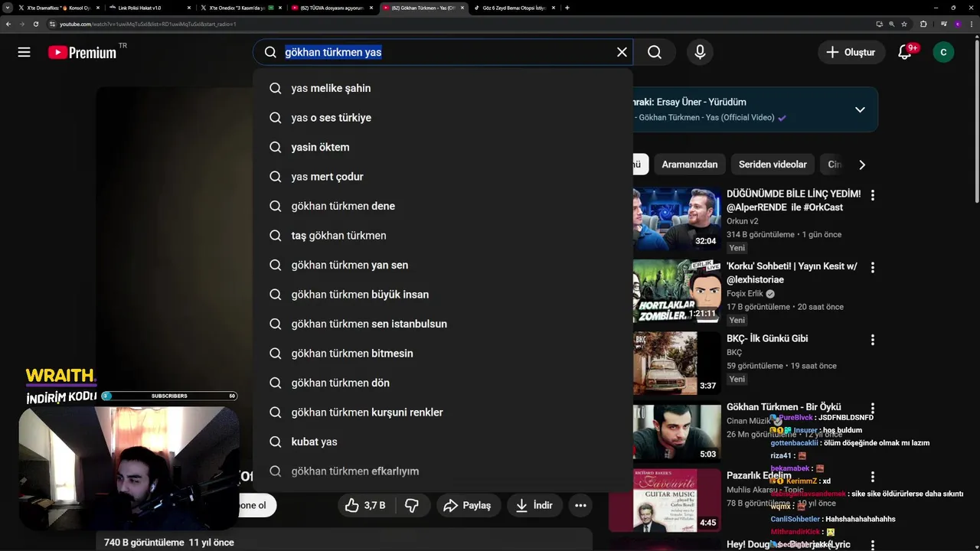Image resolution: width=980 pixels, height=551 pixels.
Task: Open the YouTube hamburger guide menu
Action: click(24, 52)
